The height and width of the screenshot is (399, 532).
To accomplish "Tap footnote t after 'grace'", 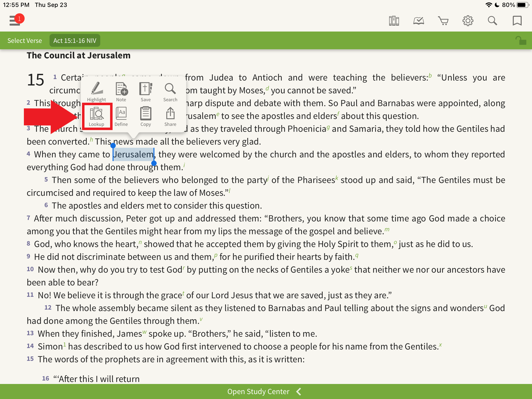I will (183, 293).
